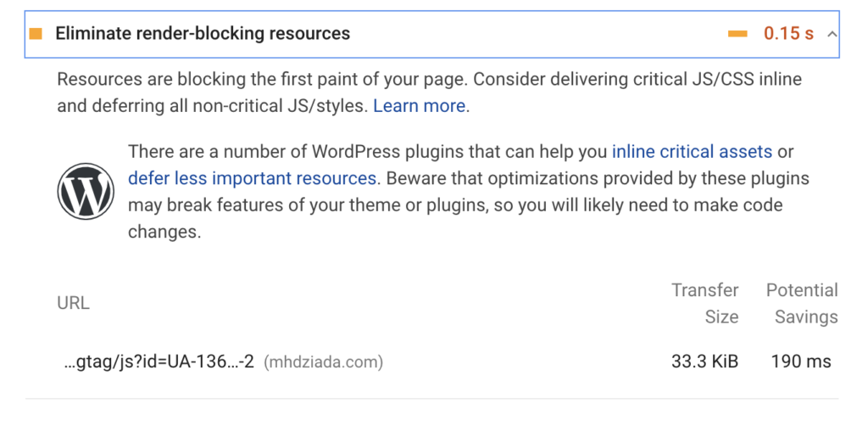Click the WordPress logo icon
The image size is (868, 426).
(86, 191)
